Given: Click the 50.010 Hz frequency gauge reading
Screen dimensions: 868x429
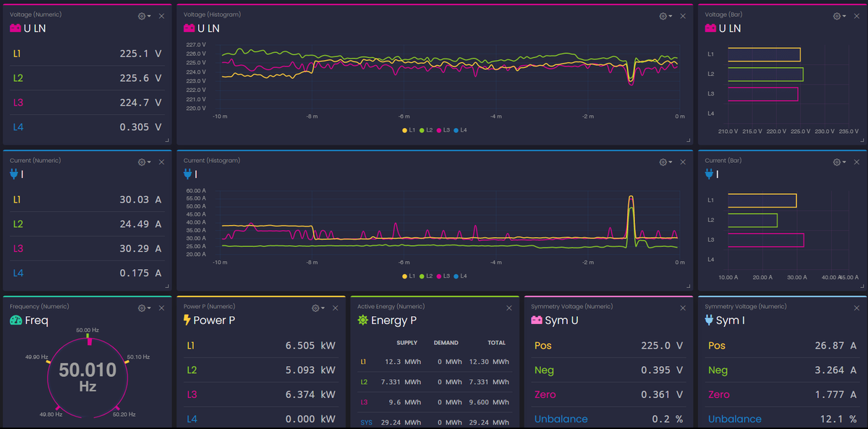Looking at the screenshot, I should (88, 377).
